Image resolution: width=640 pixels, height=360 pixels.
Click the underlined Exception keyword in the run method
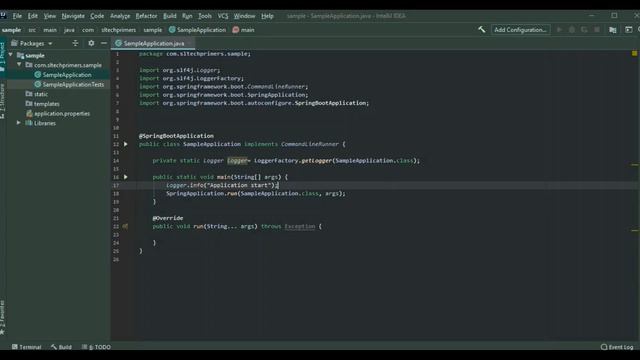click(x=300, y=226)
